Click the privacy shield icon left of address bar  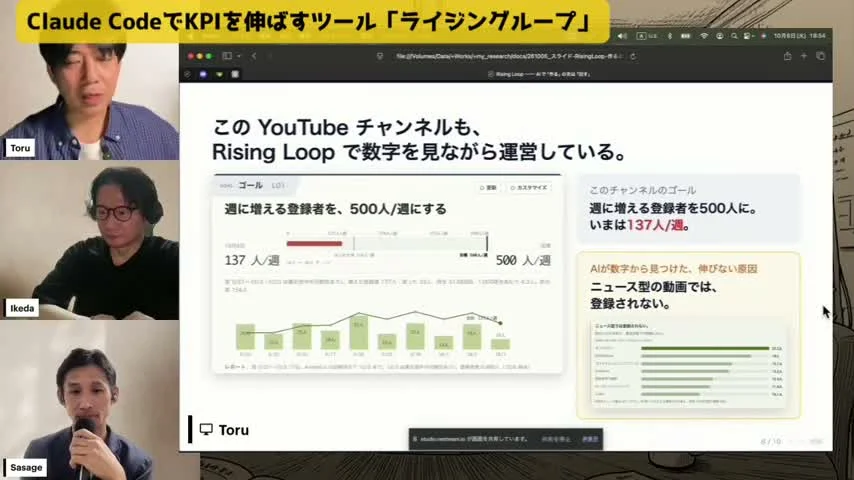tap(380, 56)
